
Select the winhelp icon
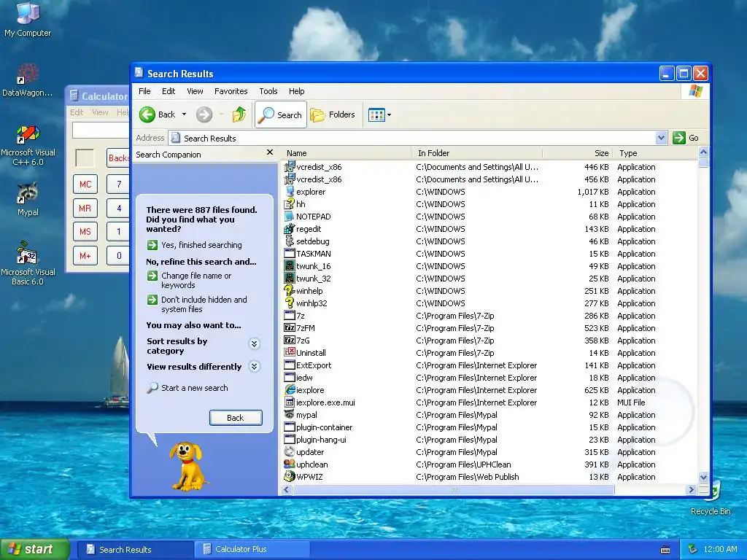pyautogui.click(x=289, y=290)
